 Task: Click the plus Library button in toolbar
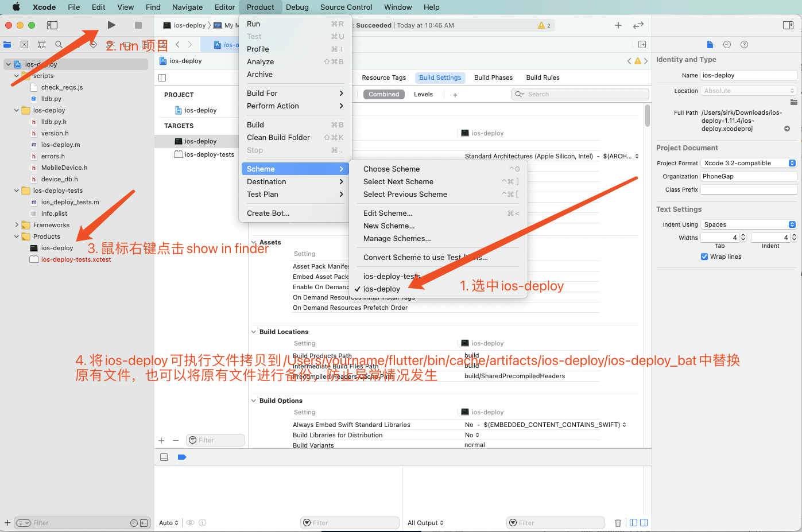[618, 25]
